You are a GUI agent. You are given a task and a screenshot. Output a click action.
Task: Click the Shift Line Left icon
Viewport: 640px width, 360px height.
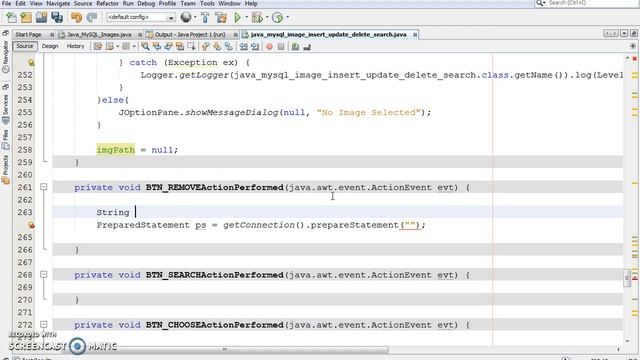(243, 47)
